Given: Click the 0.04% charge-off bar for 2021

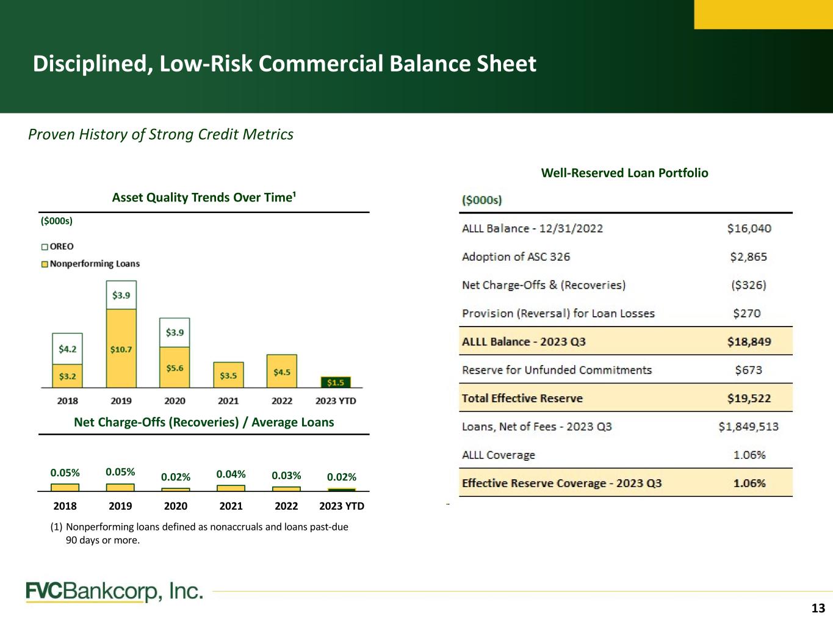Looking at the screenshot, I should click(x=231, y=488).
